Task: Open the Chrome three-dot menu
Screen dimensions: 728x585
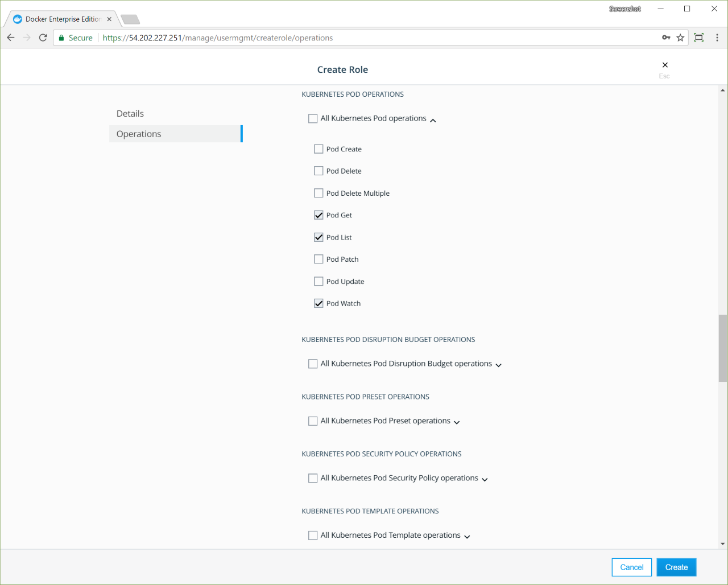Action: coord(717,38)
